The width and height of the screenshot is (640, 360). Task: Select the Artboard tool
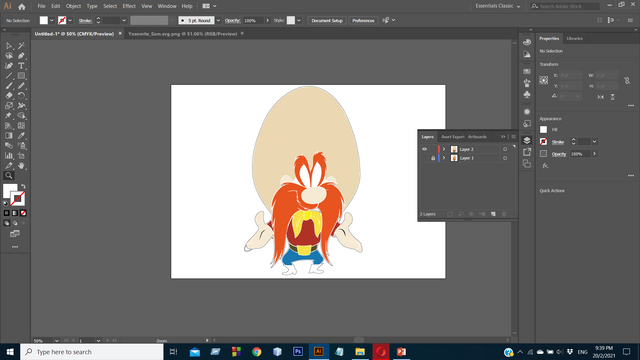21,156
